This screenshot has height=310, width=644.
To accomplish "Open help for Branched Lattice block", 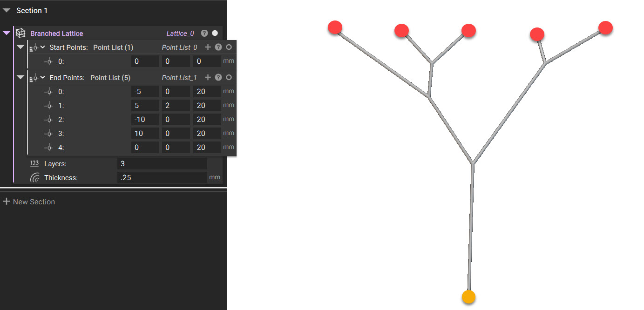I will pos(204,33).
